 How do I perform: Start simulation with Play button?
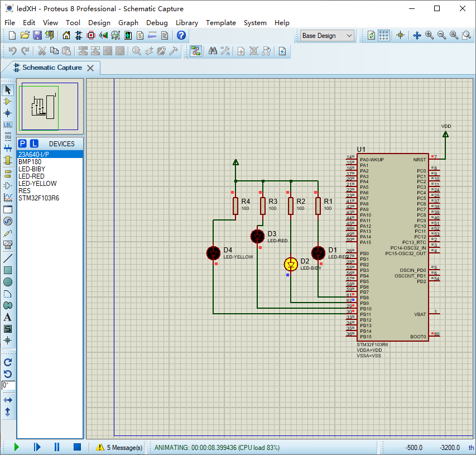click(x=16, y=447)
